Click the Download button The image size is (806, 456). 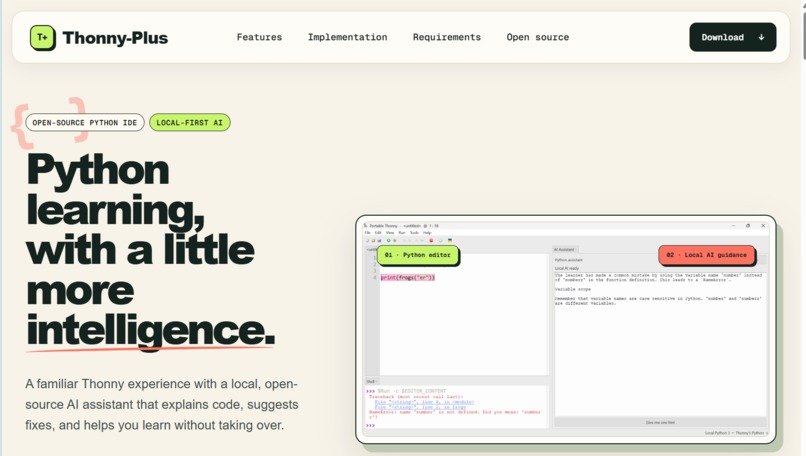point(732,37)
